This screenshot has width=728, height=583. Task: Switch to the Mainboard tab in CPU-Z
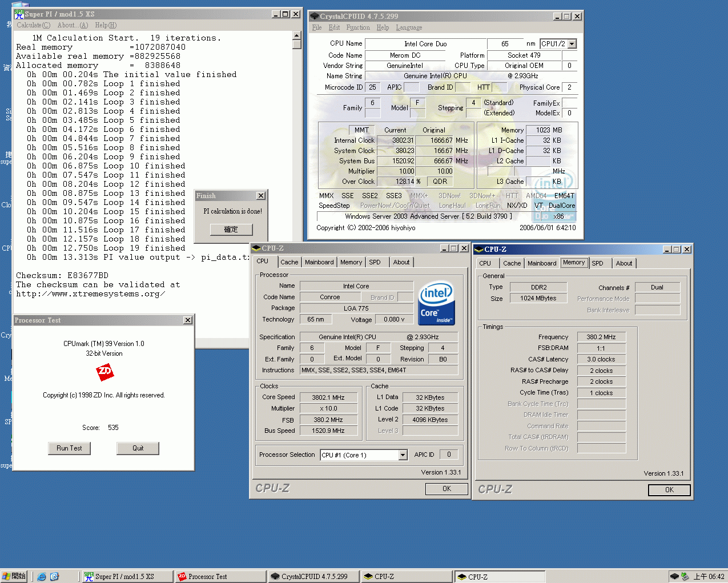click(x=319, y=262)
